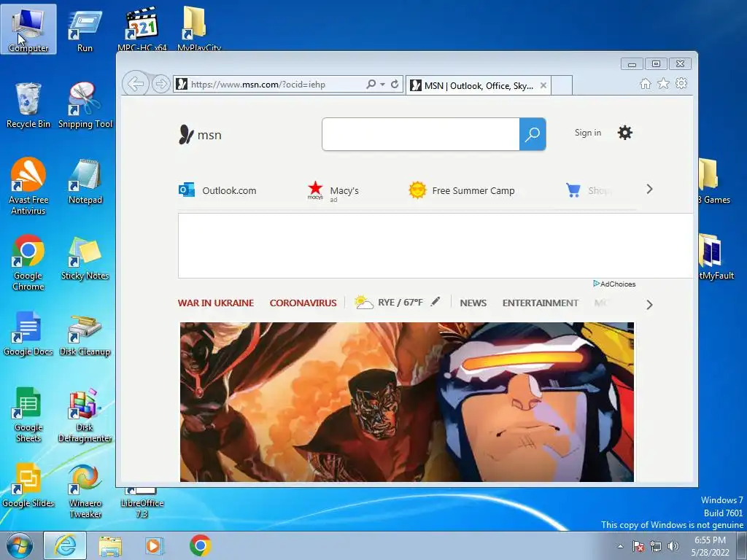
Task: Open Action Center flag tray icon
Action: coord(638,546)
